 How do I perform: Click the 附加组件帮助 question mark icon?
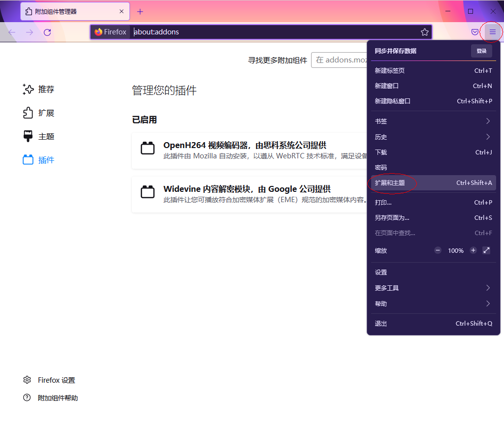[27, 397]
